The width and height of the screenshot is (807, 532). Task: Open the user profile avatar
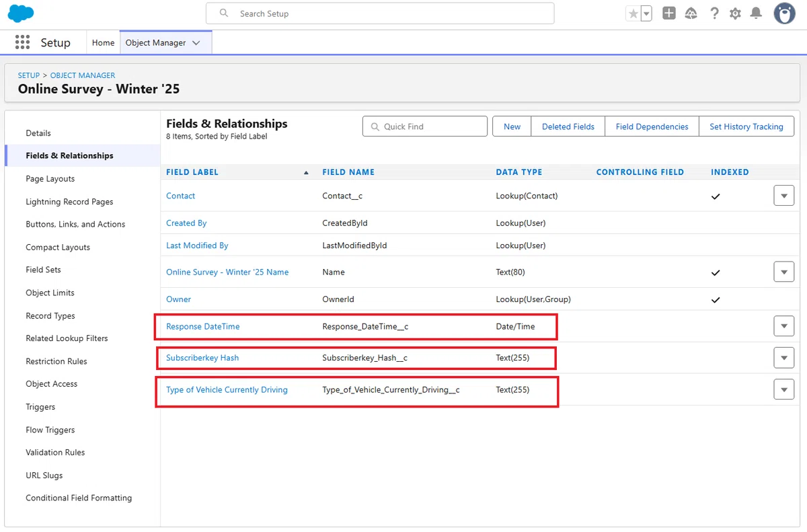pos(784,13)
